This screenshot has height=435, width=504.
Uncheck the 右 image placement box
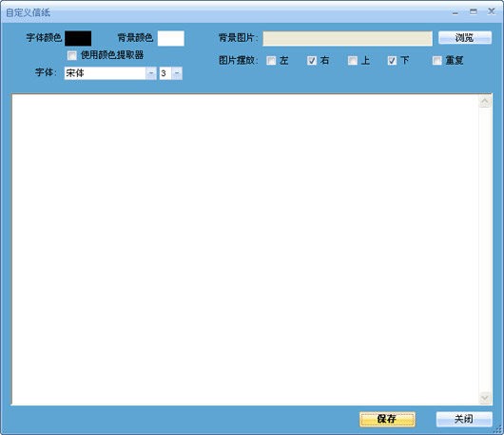(312, 61)
